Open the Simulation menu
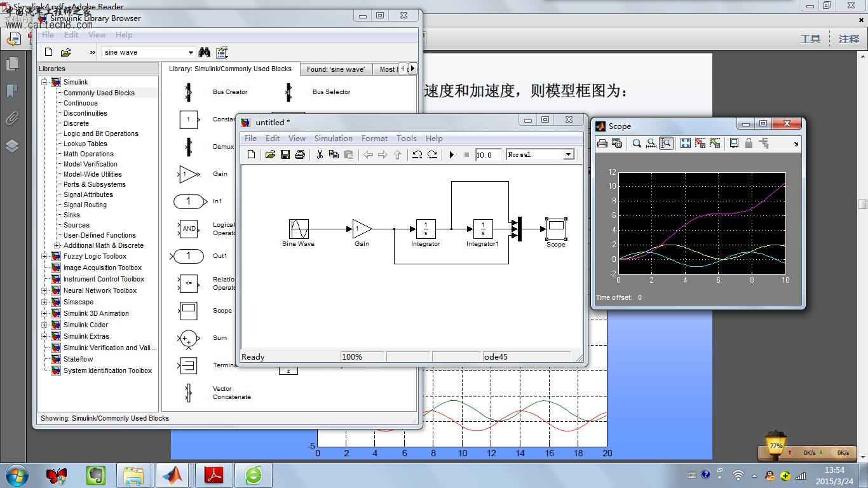Screen dimensions: 868x488 click(333, 138)
